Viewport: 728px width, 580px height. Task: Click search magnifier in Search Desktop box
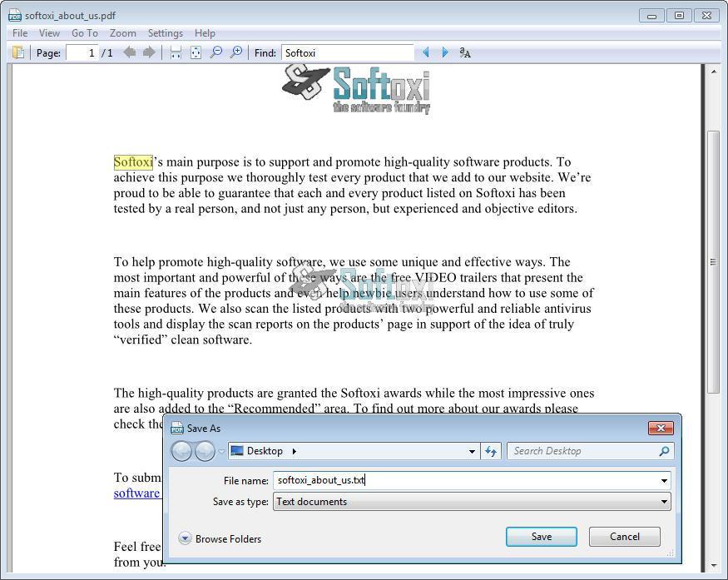click(665, 451)
